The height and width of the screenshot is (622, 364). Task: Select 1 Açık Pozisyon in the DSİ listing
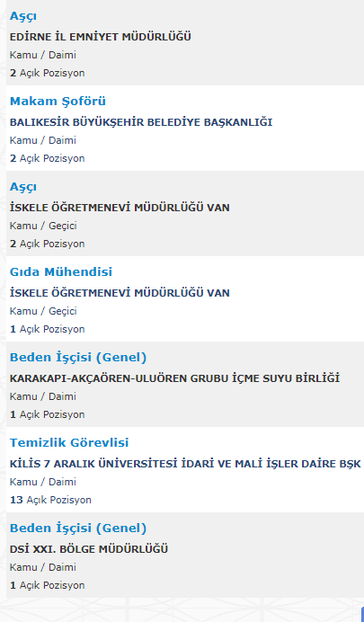tap(47, 585)
